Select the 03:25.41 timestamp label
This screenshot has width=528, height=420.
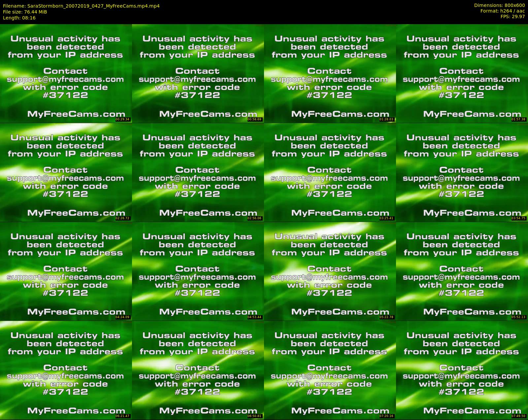[387, 218]
